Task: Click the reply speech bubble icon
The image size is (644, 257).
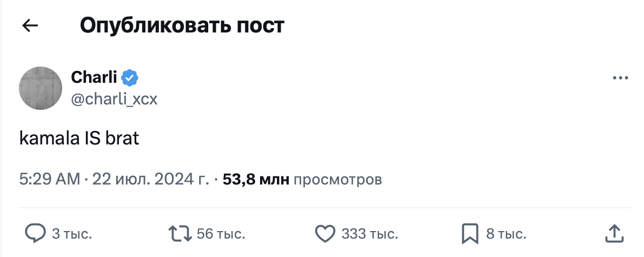Action: point(35,234)
